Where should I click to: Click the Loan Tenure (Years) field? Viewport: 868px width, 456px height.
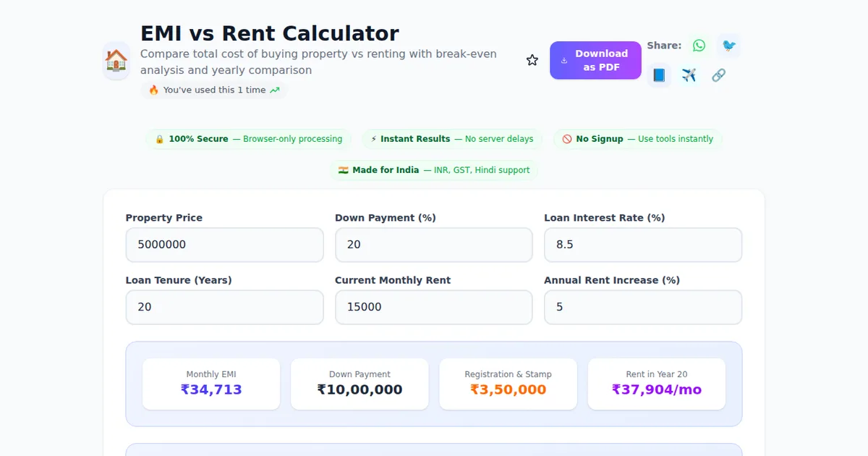pyautogui.click(x=224, y=307)
